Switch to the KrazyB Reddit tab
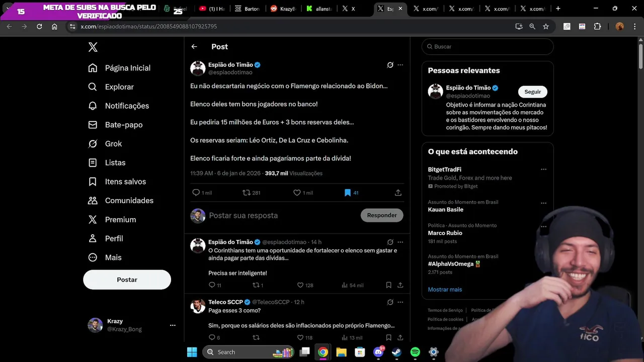Image resolution: width=644 pixels, height=362 pixels. point(283,9)
